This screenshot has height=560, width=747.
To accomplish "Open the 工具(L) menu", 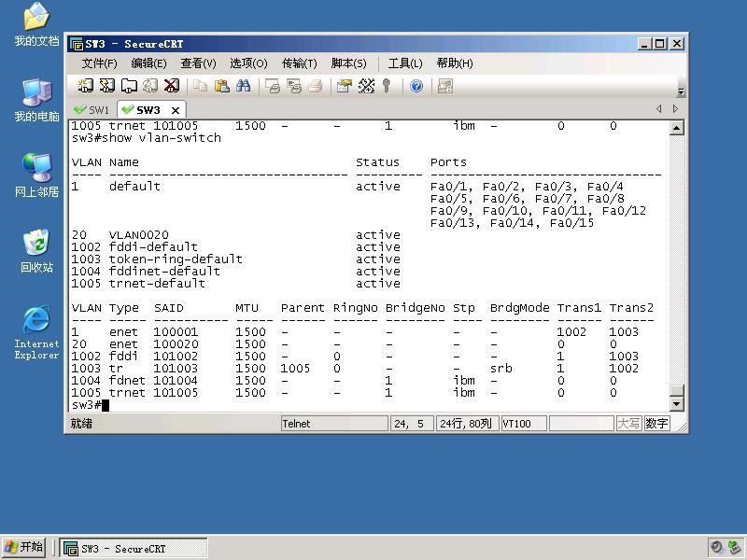I will click(x=405, y=63).
